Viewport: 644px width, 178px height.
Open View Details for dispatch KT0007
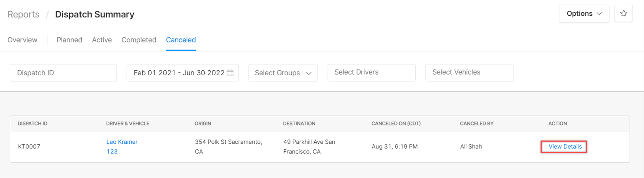coord(565,147)
